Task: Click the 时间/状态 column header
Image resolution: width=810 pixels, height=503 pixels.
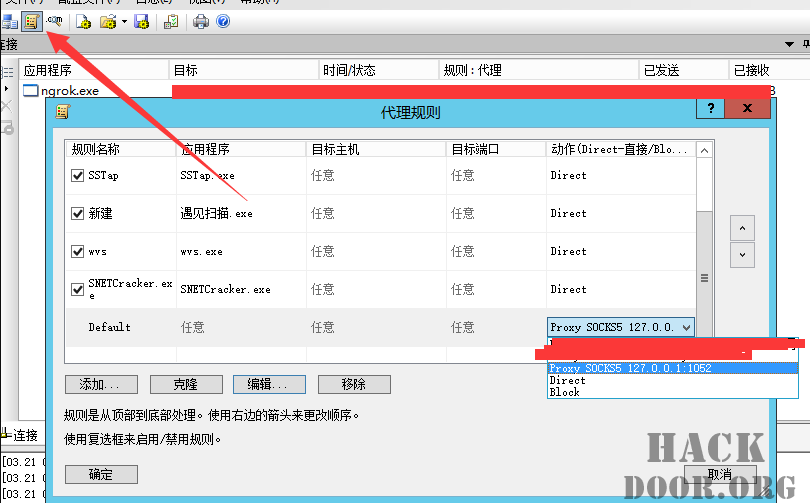Action: (x=379, y=70)
